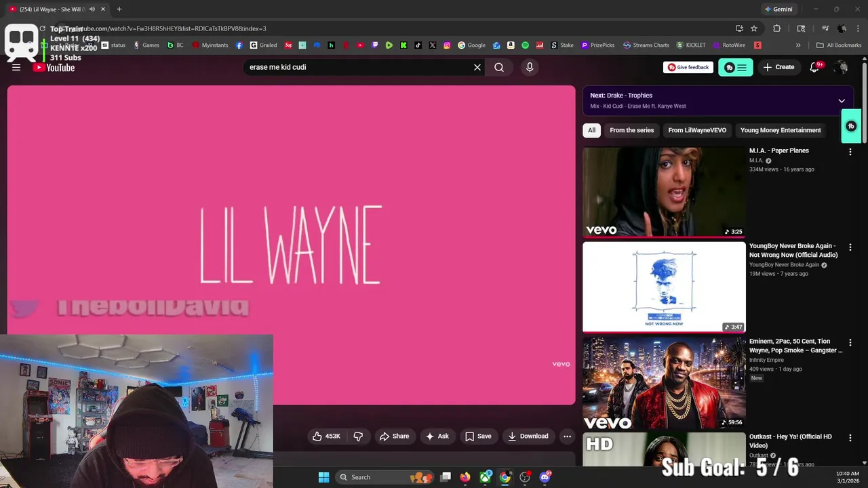
Task: Save the video to a playlist
Action: point(478,436)
